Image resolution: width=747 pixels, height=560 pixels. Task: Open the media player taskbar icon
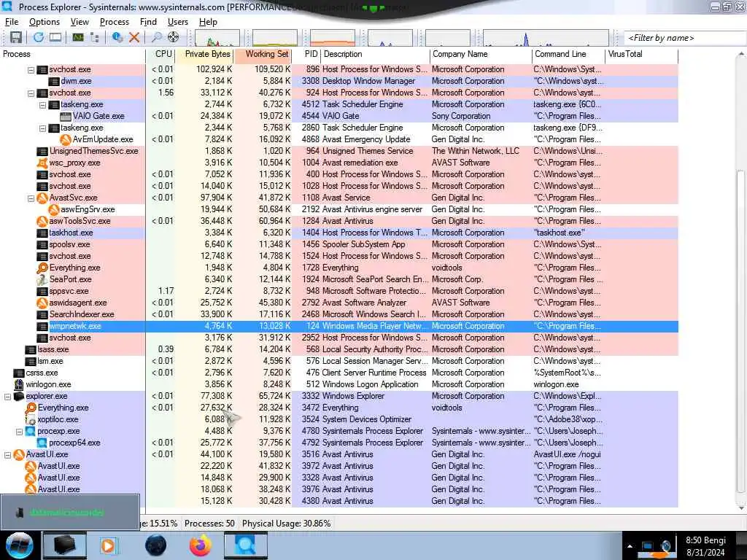pos(108,545)
